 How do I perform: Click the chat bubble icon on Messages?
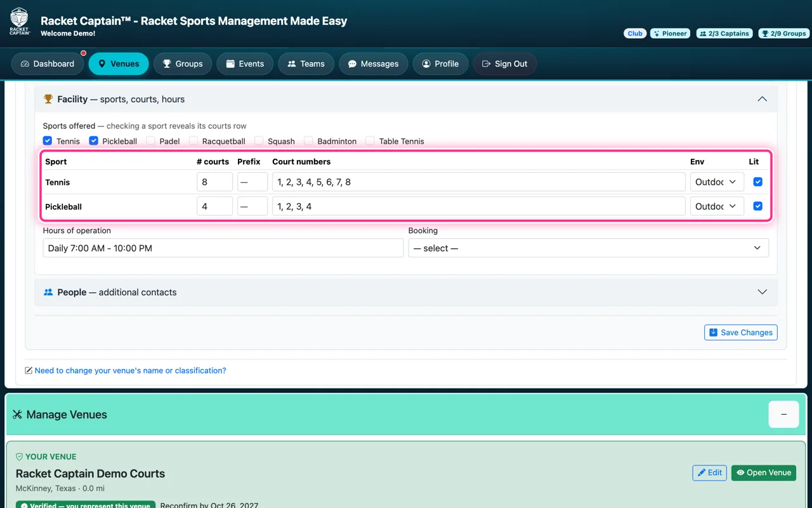pos(352,64)
